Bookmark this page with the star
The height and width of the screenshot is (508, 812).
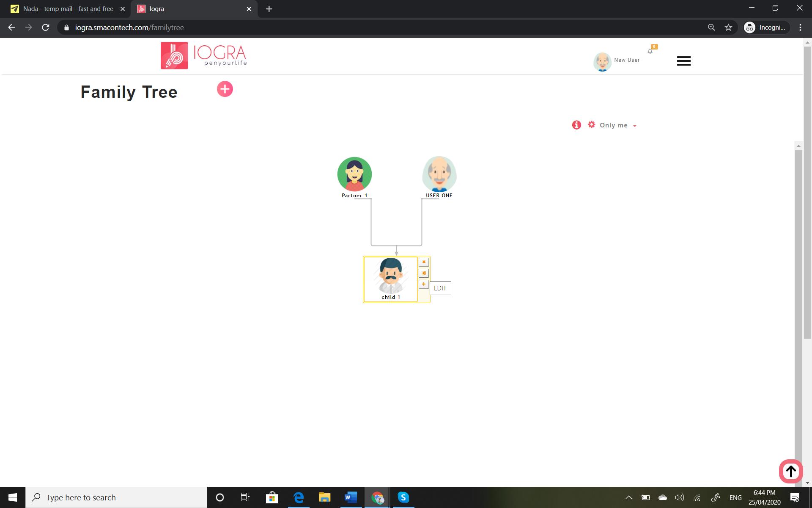(728, 28)
